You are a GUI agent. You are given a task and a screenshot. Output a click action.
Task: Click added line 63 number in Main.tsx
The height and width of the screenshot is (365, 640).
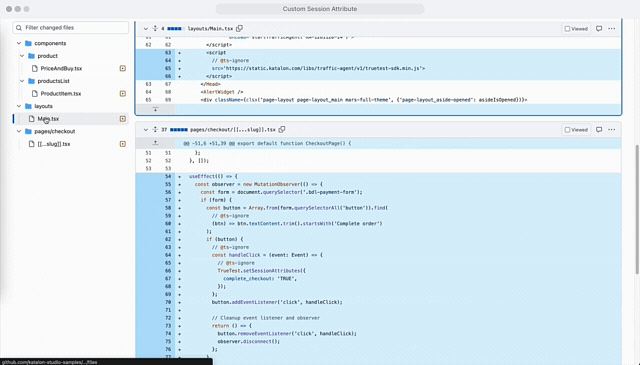point(168,53)
